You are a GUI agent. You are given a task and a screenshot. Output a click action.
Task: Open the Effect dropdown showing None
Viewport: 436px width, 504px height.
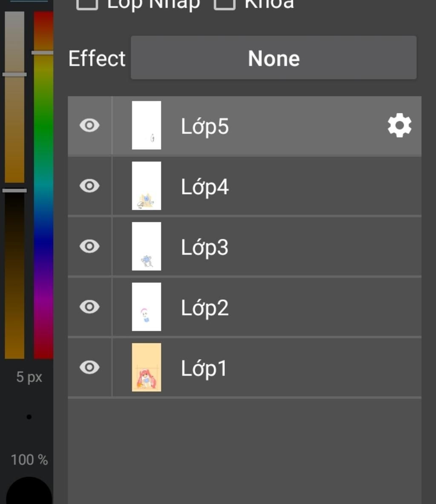point(274,58)
